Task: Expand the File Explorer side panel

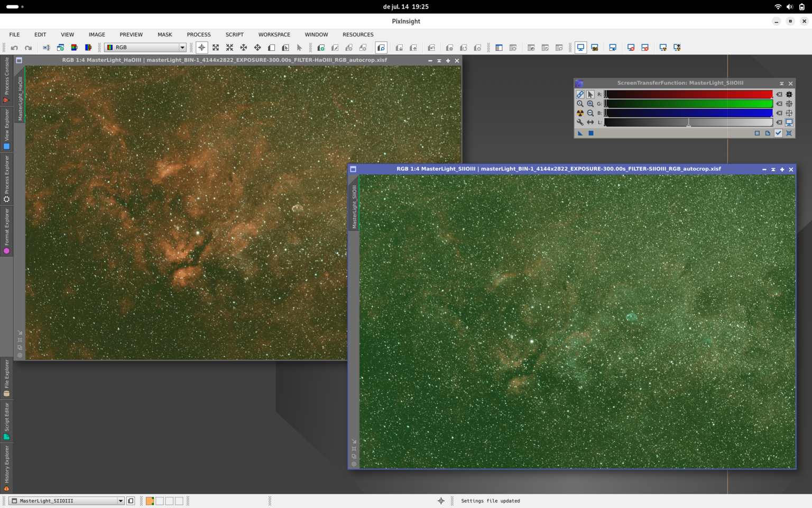Action: (6, 378)
